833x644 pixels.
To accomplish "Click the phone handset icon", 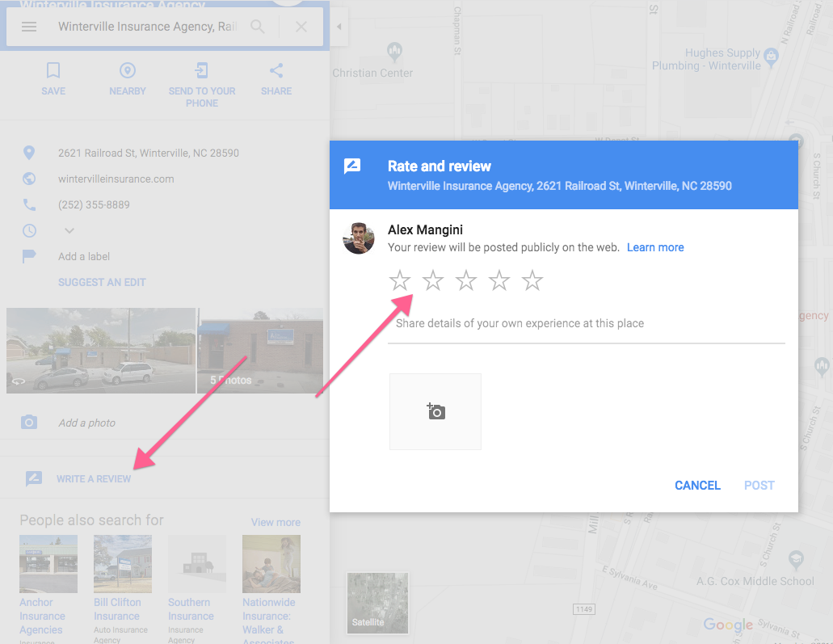I will [x=29, y=204].
